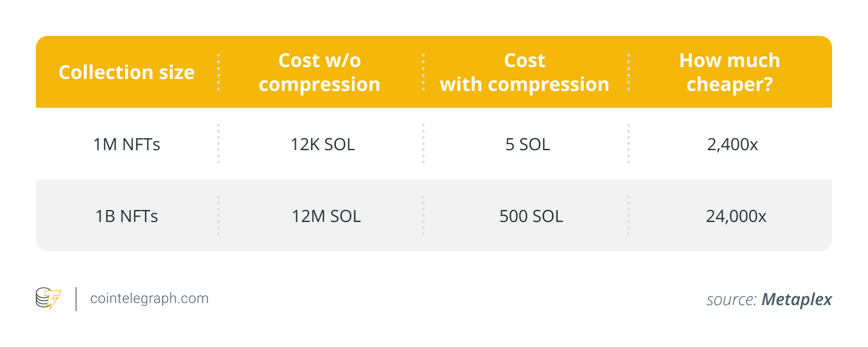Click the '2,400x' savings value
The width and height of the screenshot is (868, 347).
731,144
